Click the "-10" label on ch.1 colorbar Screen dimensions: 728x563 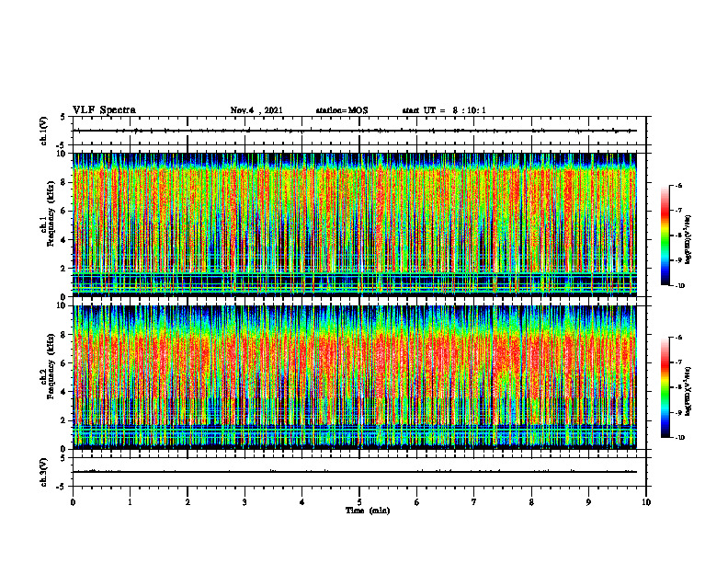pos(679,285)
